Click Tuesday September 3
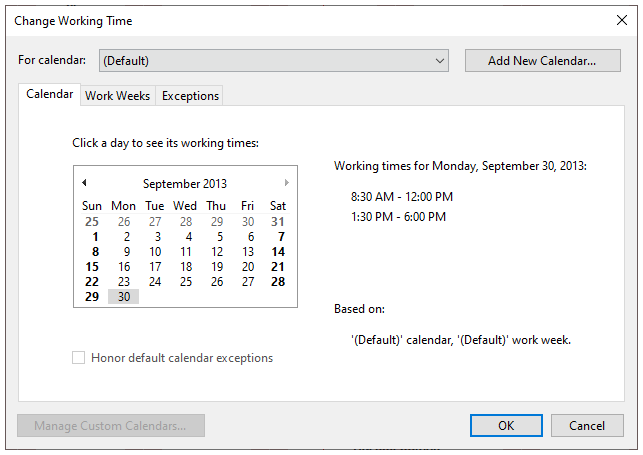Viewport: 643px width, 455px height. [x=155, y=237]
